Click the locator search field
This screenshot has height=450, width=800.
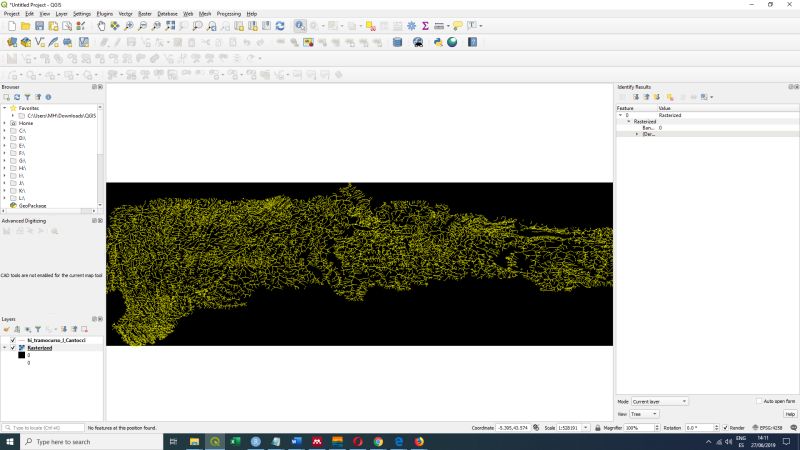[43, 428]
